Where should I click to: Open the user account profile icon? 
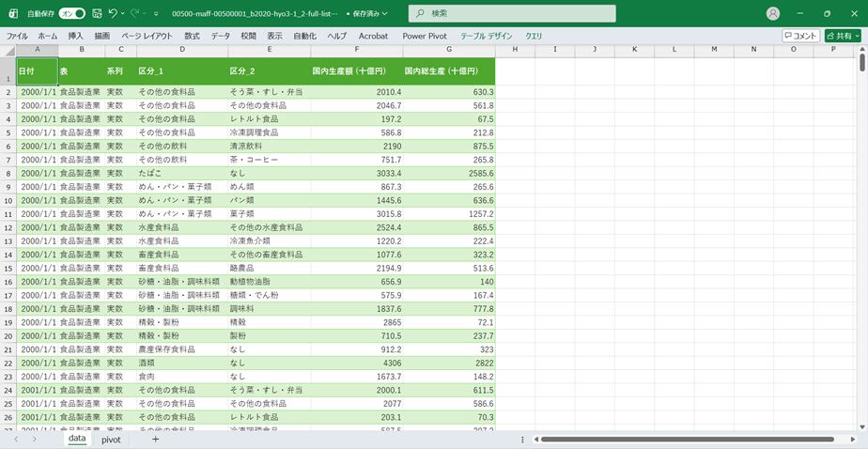(x=773, y=14)
